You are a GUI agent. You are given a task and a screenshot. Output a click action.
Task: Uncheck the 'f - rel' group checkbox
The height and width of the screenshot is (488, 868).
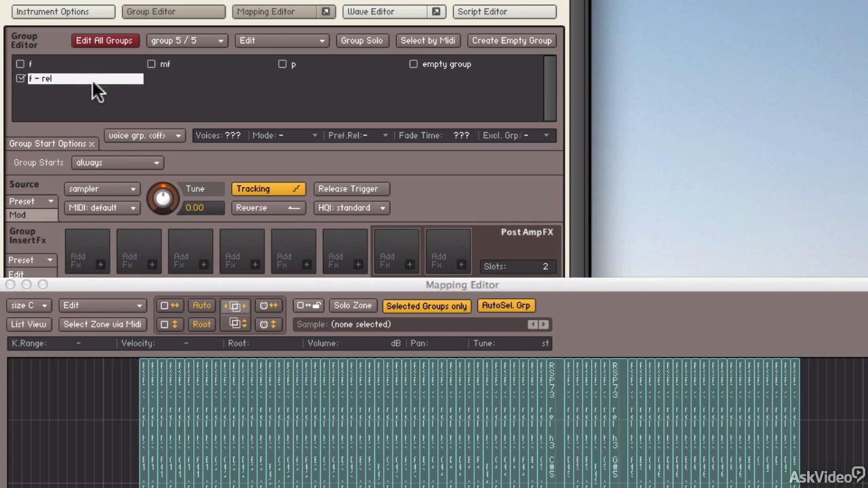pyautogui.click(x=20, y=79)
